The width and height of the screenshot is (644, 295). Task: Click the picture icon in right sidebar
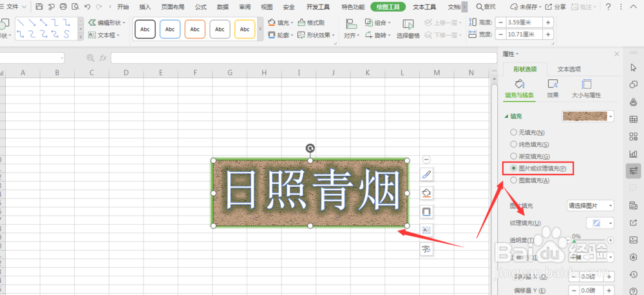point(633,240)
